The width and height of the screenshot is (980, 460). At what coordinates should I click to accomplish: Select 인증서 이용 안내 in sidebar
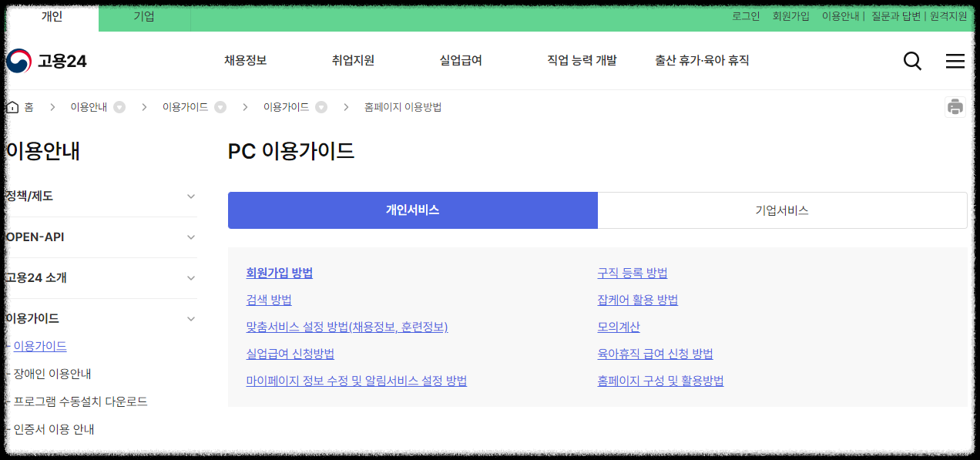[54, 430]
